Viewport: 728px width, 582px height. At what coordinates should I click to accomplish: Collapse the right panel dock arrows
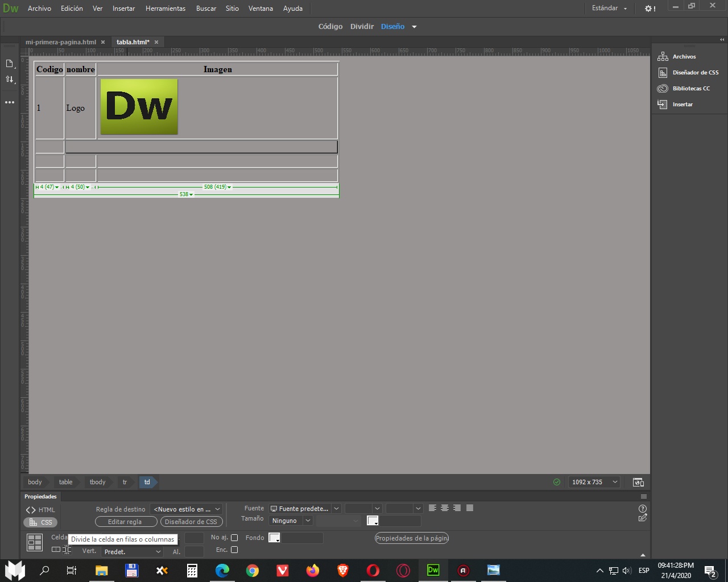click(722, 40)
